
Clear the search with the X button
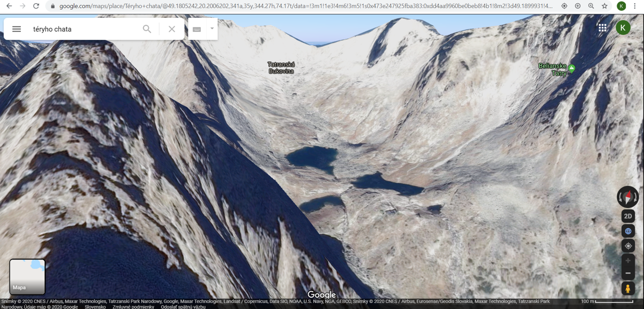[172, 29]
